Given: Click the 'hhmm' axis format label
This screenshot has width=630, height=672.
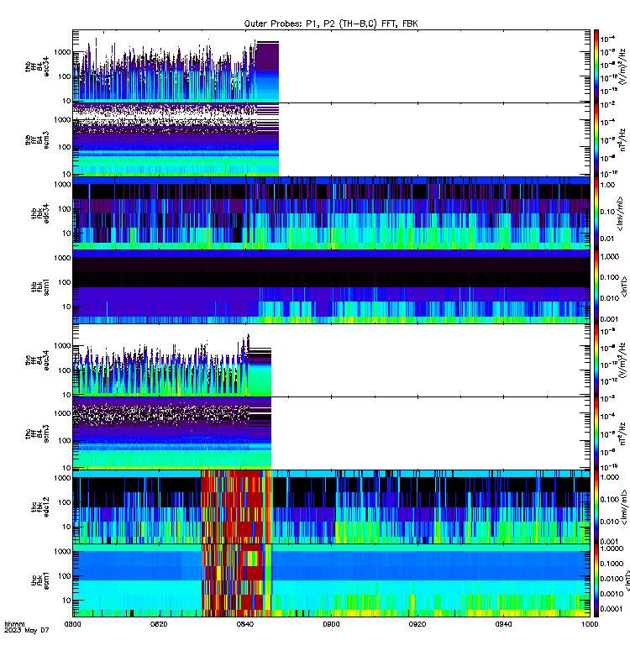Looking at the screenshot, I should point(14,624).
